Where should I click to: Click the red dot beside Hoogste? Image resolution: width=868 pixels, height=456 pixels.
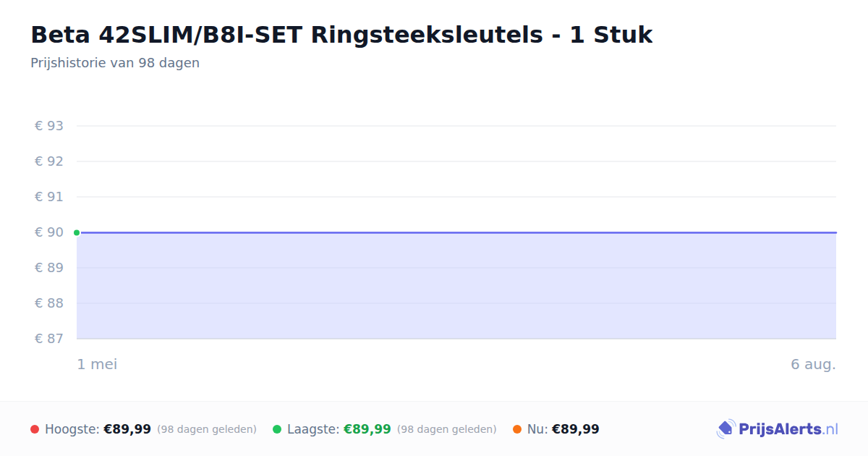click(35, 429)
